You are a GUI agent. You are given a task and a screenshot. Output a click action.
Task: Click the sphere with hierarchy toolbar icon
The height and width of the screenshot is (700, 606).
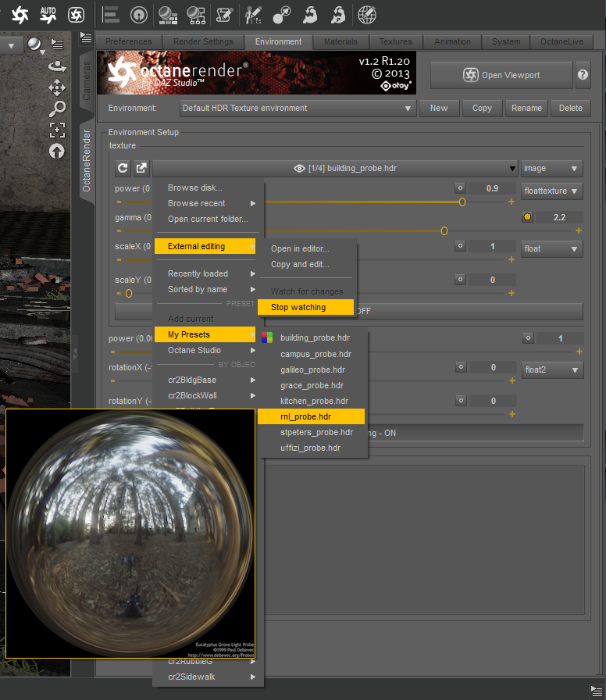[196, 15]
